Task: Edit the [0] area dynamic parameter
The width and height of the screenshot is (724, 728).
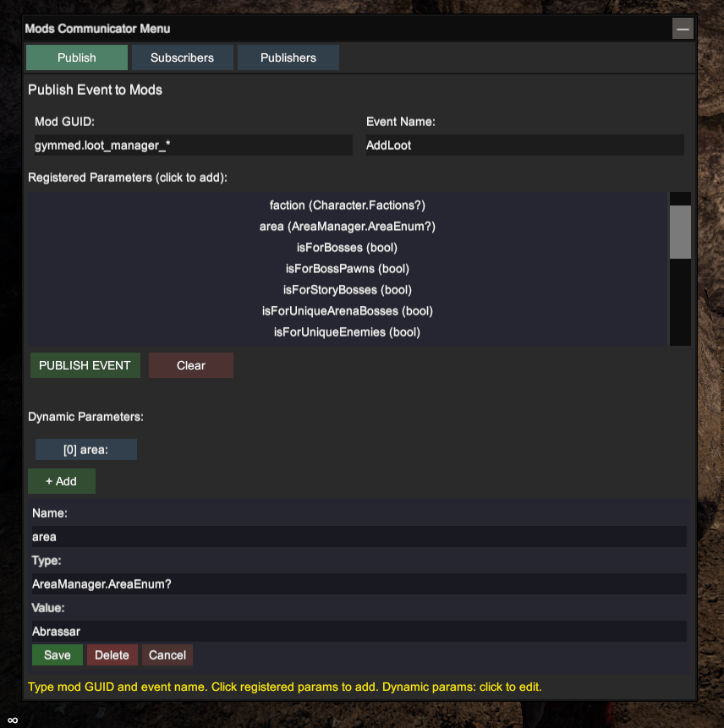Action: tap(86, 450)
